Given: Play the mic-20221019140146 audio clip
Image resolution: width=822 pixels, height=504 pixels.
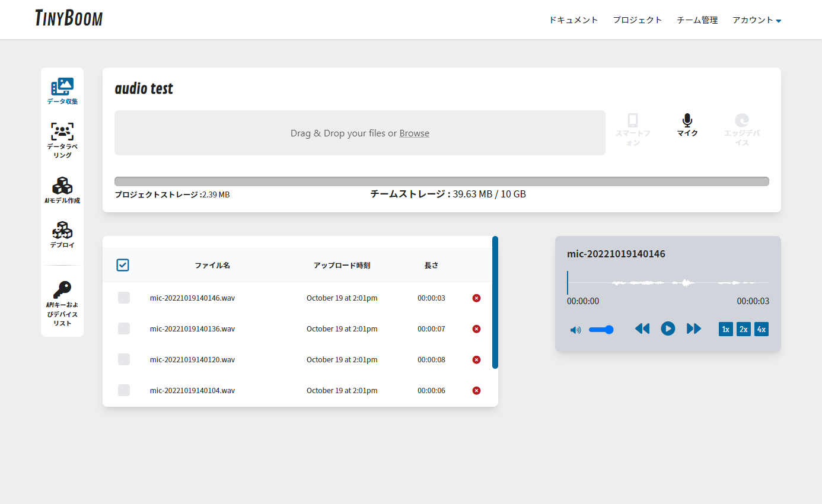Looking at the screenshot, I should 668,328.
